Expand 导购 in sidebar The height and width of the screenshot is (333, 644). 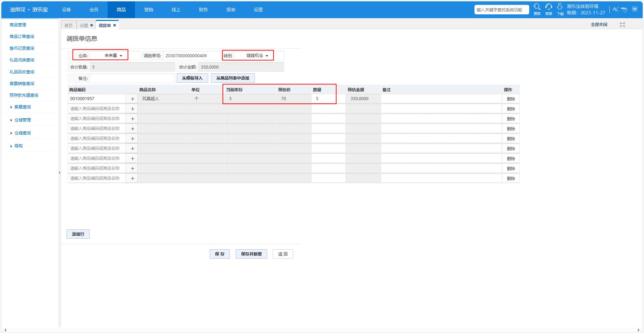point(18,146)
